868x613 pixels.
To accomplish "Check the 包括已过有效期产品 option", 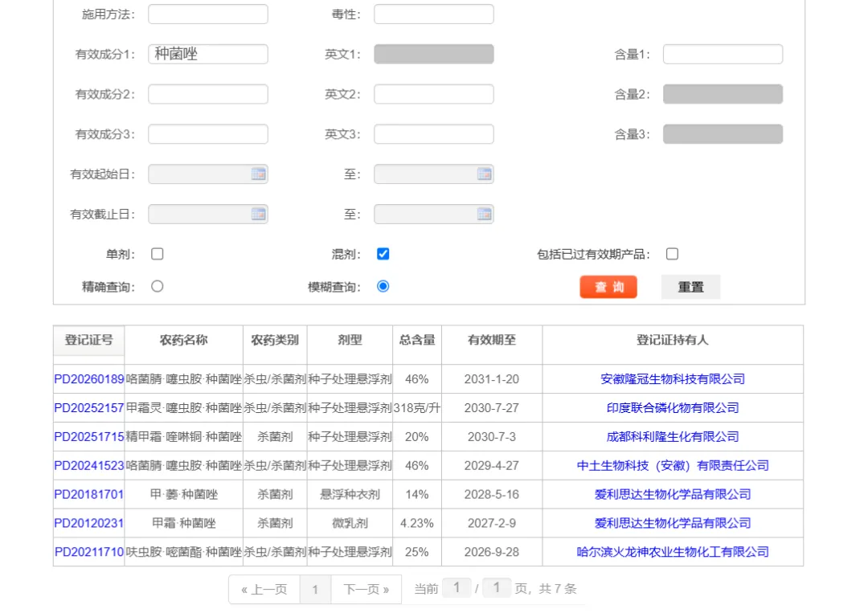I will click(x=672, y=253).
